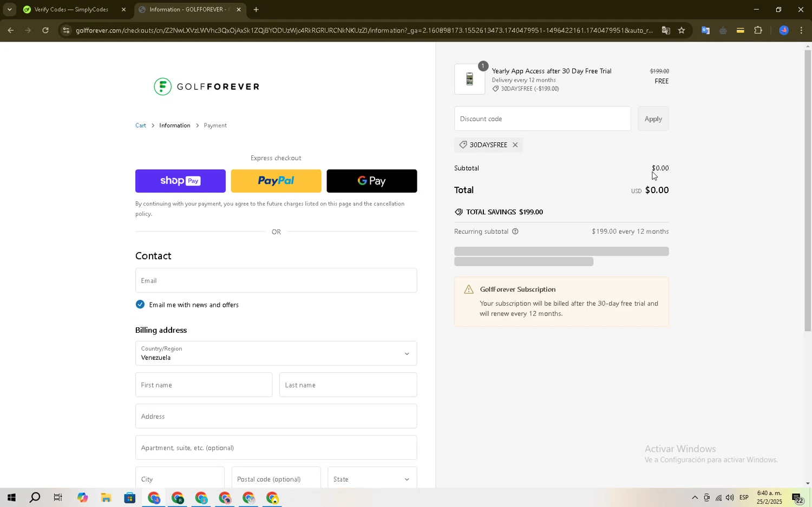Open the Chrome profile avatar
812x507 pixels.
(x=783, y=30)
